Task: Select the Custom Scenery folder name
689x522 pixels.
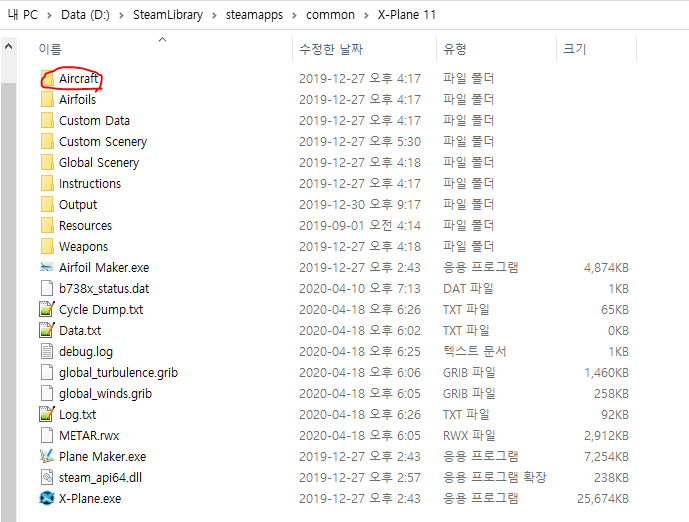Action: [103, 142]
